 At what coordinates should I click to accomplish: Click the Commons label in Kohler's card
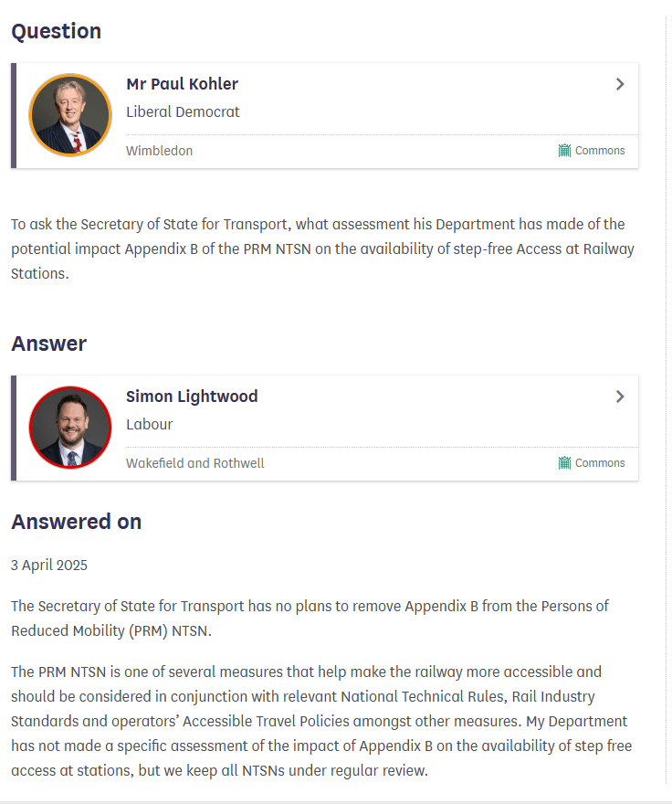600,151
